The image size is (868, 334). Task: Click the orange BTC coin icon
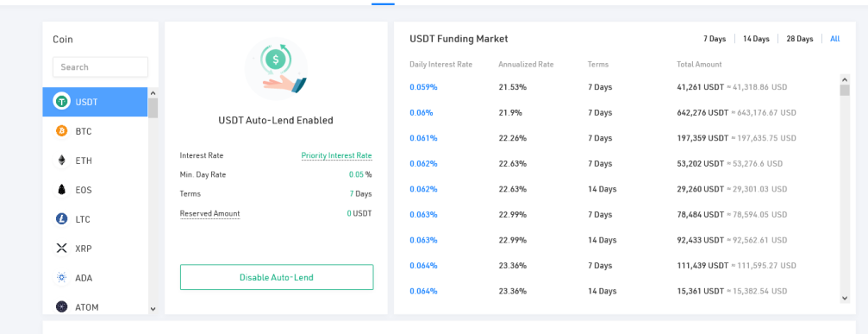click(x=61, y=131)
